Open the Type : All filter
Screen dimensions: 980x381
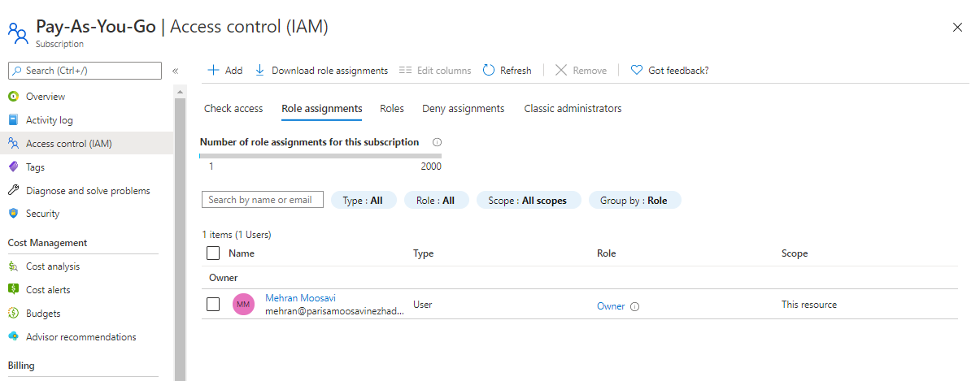[x=363, y=200]
